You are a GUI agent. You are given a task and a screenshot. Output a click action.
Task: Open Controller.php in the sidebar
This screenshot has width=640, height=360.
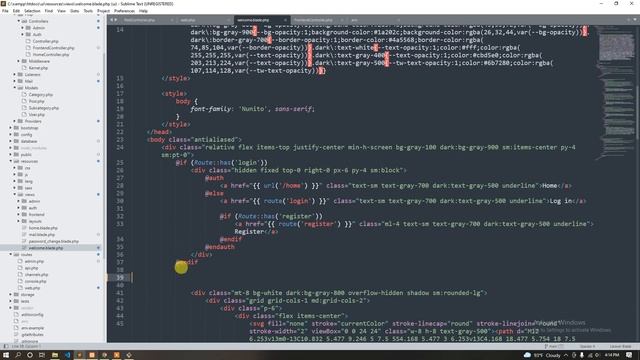point(45,41)
